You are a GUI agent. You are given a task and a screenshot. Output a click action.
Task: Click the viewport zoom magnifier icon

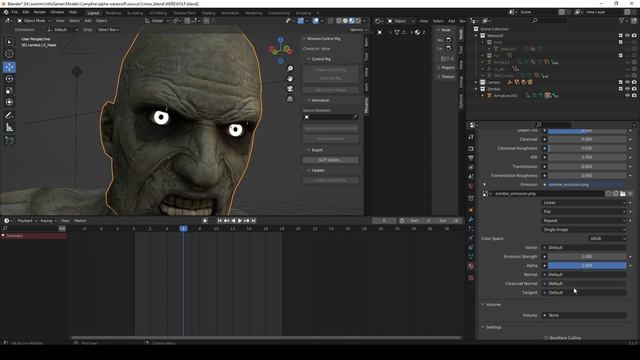(290, 69)
